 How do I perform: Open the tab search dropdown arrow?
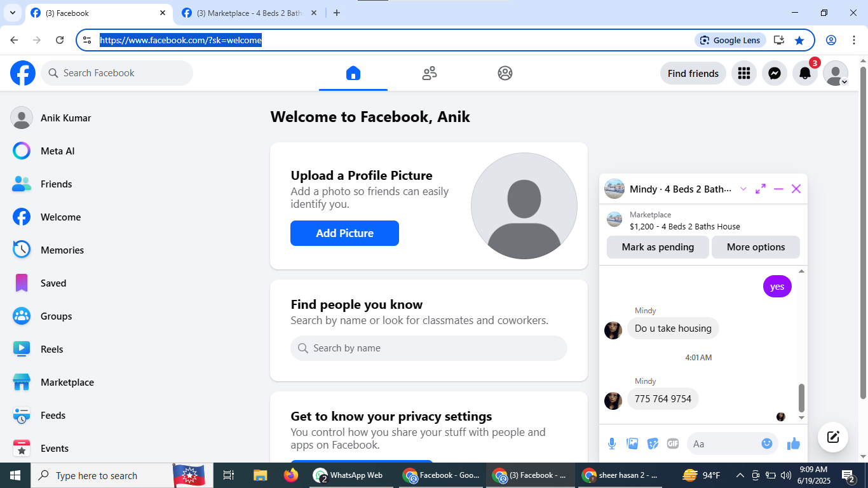[12, 13]
